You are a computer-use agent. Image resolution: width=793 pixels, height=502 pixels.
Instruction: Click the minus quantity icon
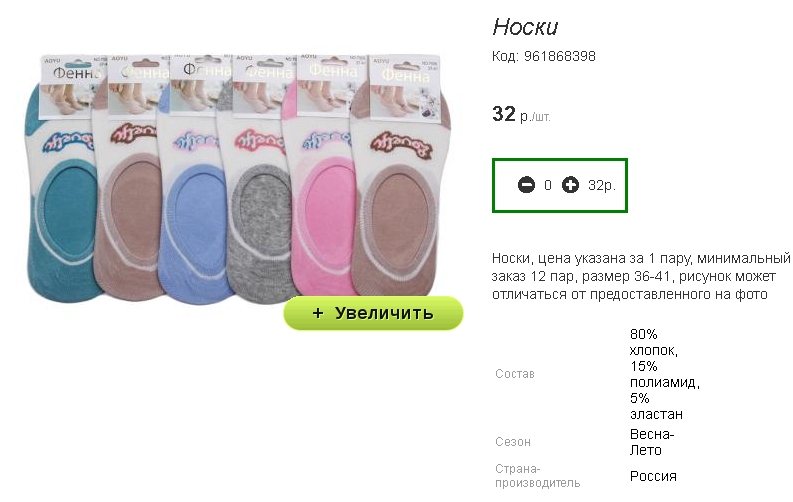point(526,185)
